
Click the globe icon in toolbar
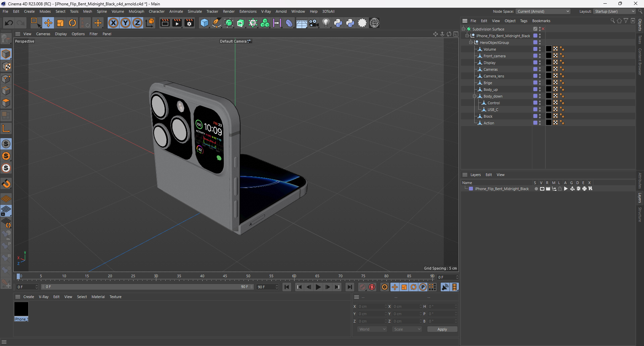[374, 23]
